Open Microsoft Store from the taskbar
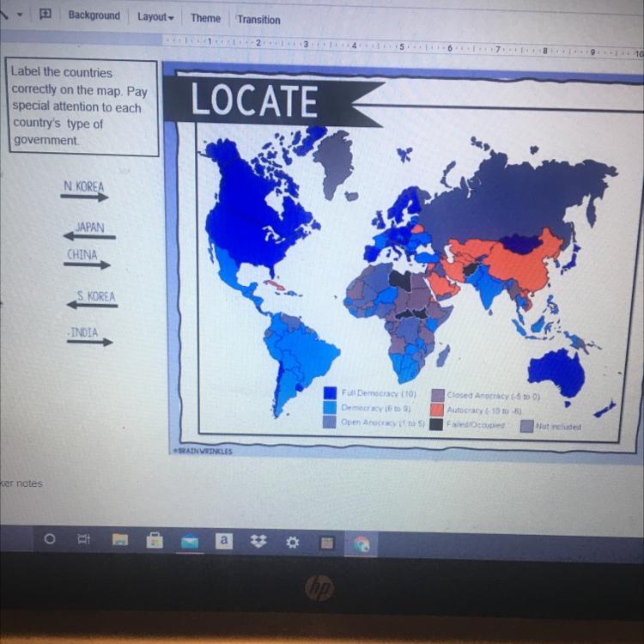This screenshot has width=644, height=644. [155, 540]
